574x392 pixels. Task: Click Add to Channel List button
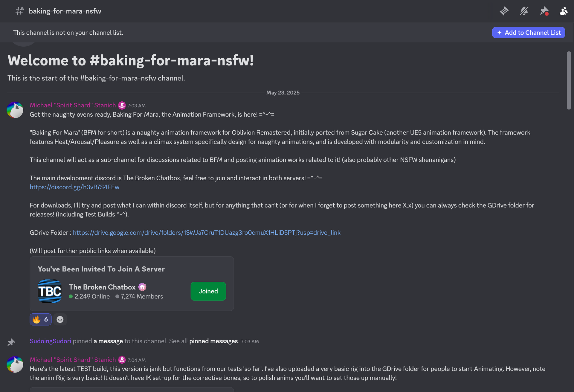point(529,33)
